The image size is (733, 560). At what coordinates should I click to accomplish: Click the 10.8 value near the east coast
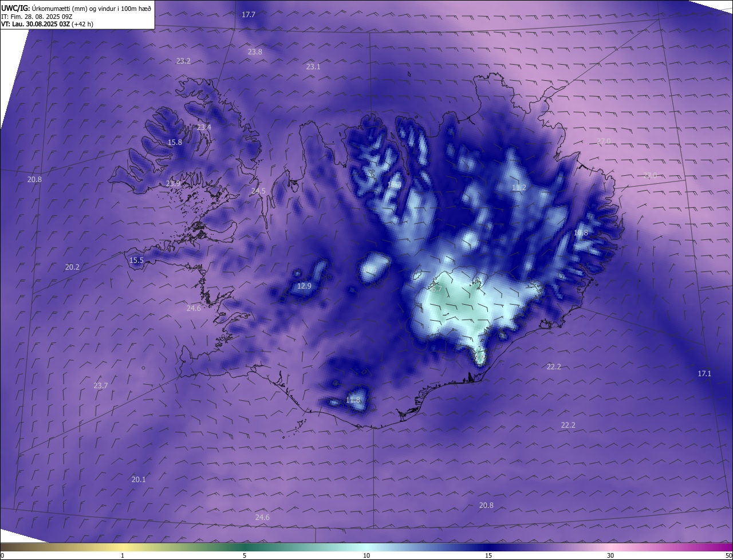pyautogui.click(x=581, y=233)
